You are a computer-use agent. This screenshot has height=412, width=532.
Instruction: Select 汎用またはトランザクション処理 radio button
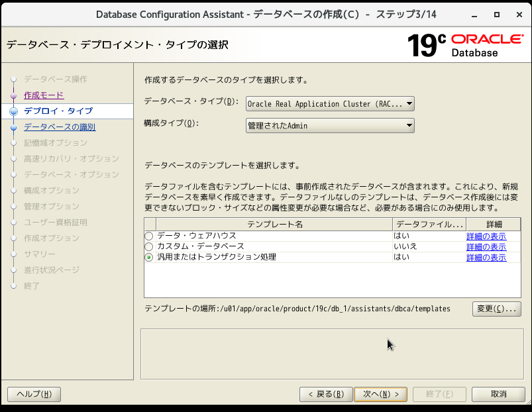point(148,258)
